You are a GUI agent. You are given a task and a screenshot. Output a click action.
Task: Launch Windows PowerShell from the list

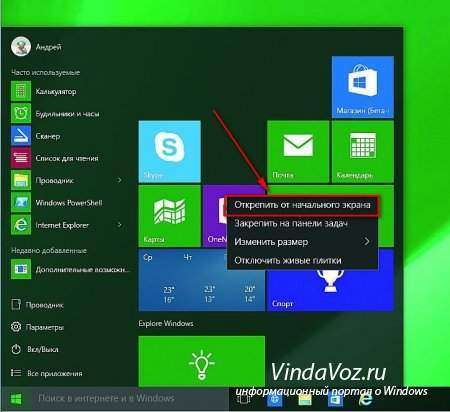tap(67, 203)
